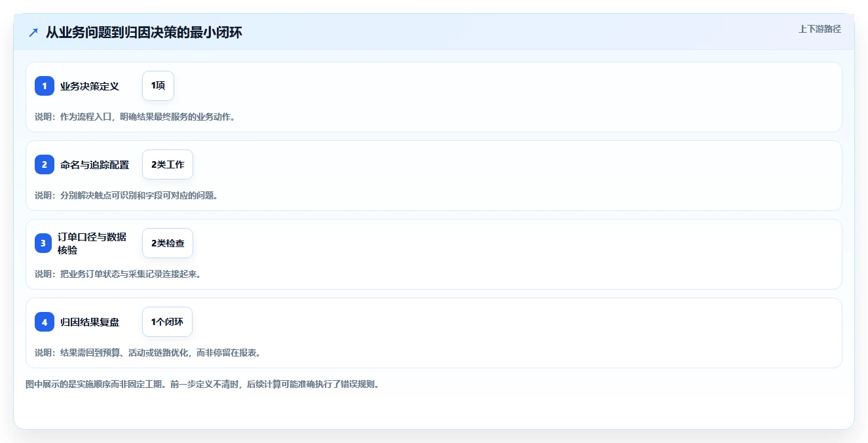
Task: Click the 2类检查 tag
Action: coord(168,243)
